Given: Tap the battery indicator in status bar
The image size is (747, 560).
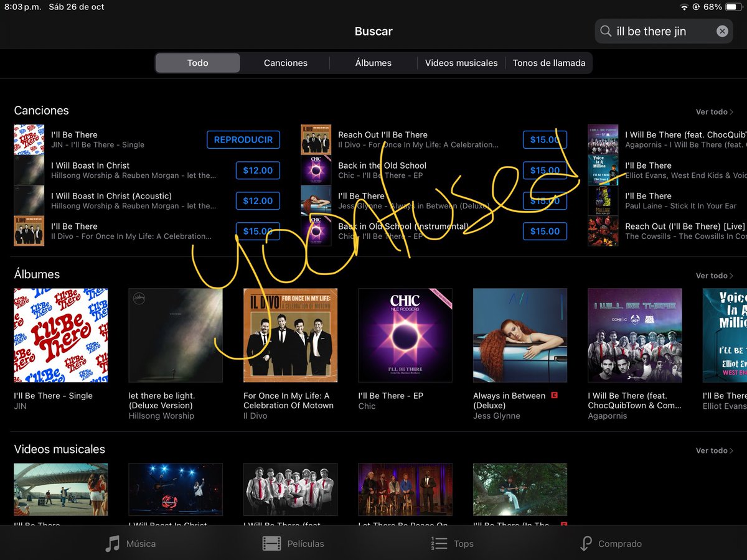Looking at the screenshot, I should [733, 7].
